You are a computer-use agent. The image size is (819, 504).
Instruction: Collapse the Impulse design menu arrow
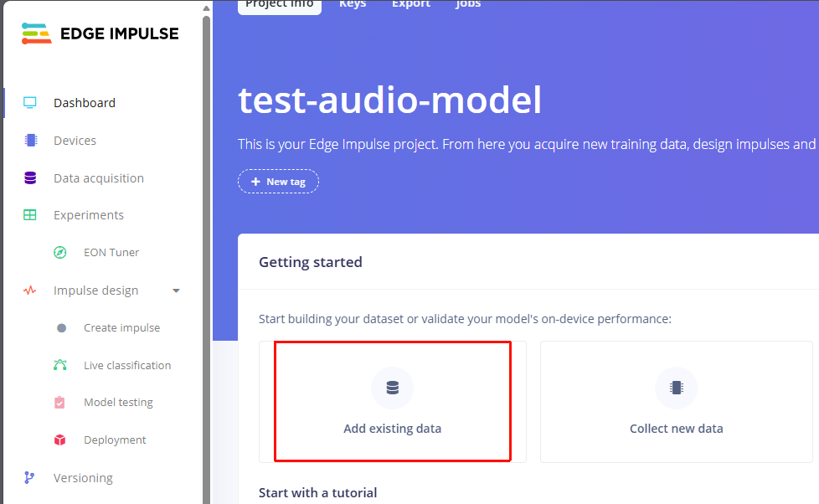(x=176, y=291)
